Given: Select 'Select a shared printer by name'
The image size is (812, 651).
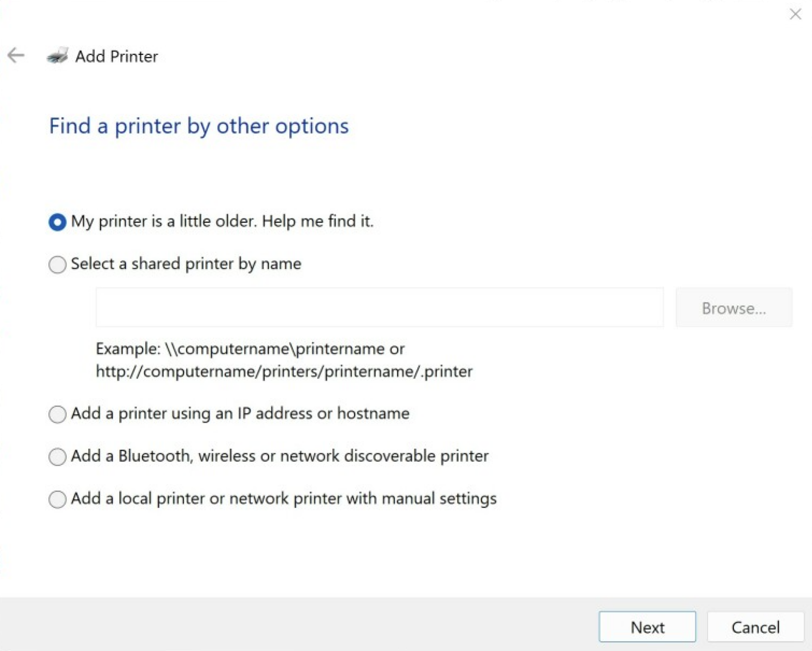Looking at the screenshot, I should [x=56, y=263].
